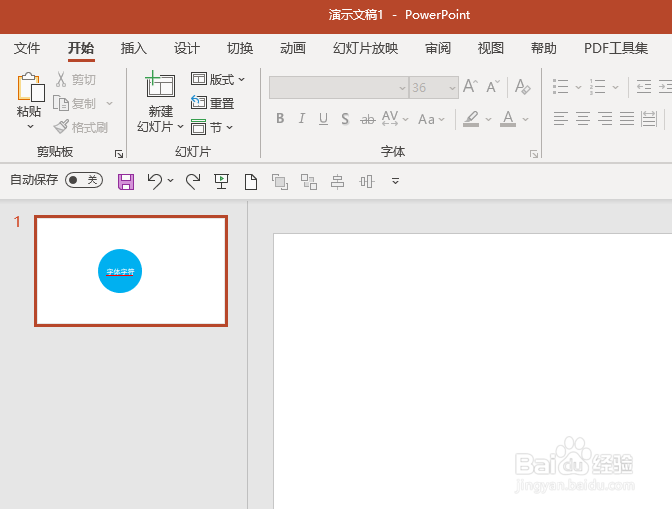672x509 pixels.
Task: Click the Reset (重置) slide button
Action: (213, 103)
